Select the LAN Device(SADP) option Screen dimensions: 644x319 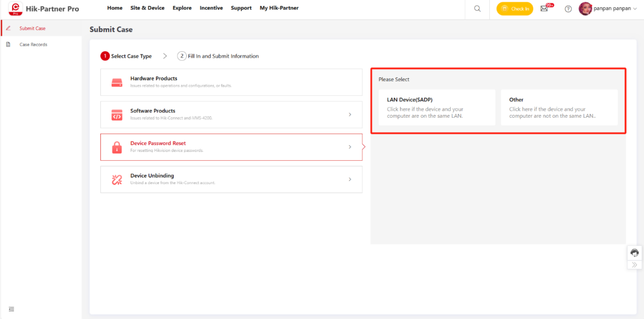(x=437, y=107)
